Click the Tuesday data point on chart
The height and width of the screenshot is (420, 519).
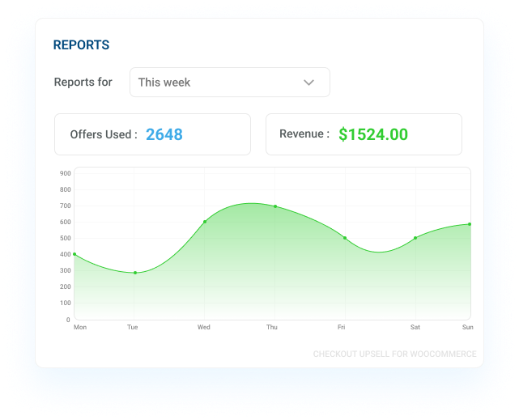pyautogui.click(x=135, y=273)
